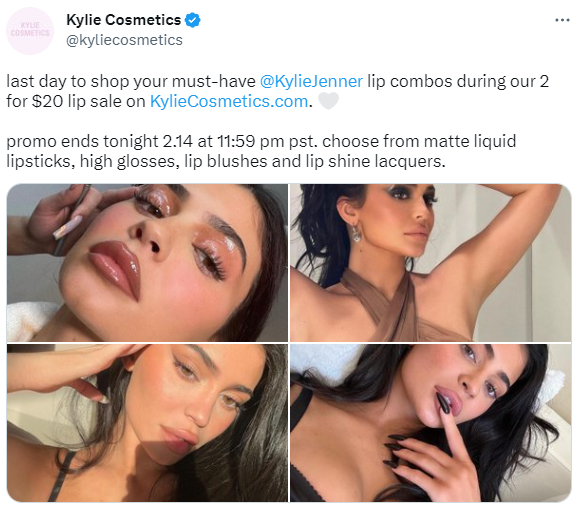Viewport: 586px width, 520px height.
Task: Click the first tweet paragraph about lip sale
Action: [277, 91]
